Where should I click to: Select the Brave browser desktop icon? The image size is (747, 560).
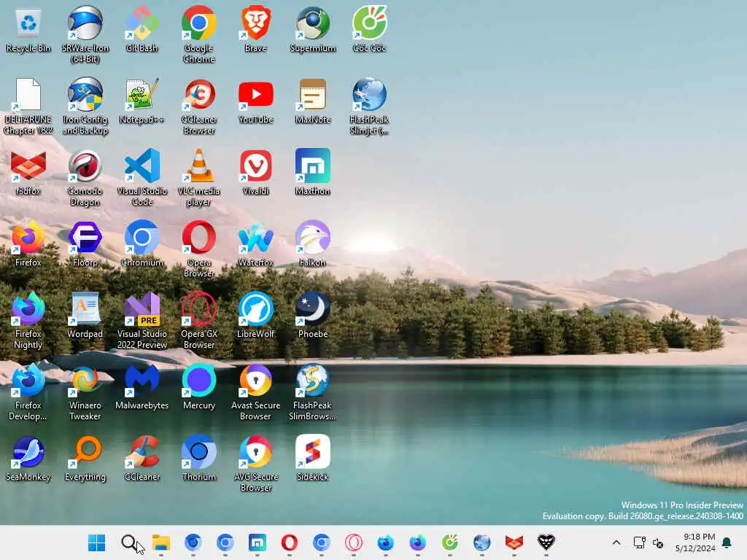point(256,29)
